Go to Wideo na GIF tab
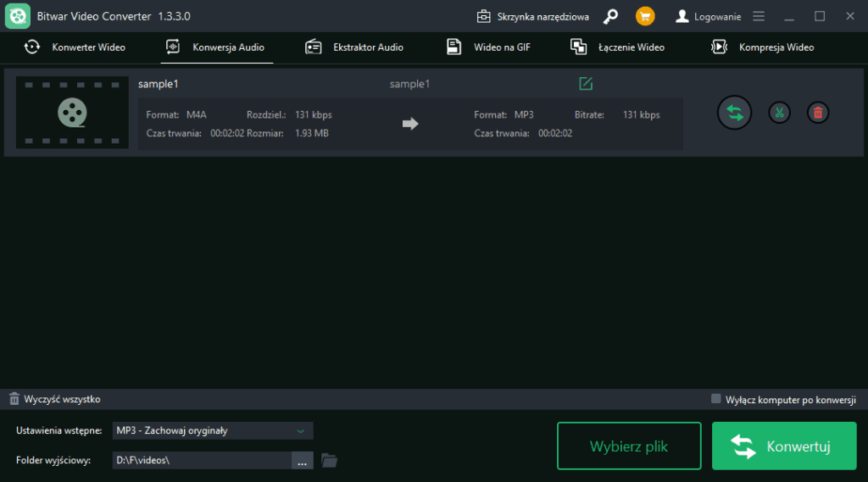868x482 pixels. pos(489,47)
